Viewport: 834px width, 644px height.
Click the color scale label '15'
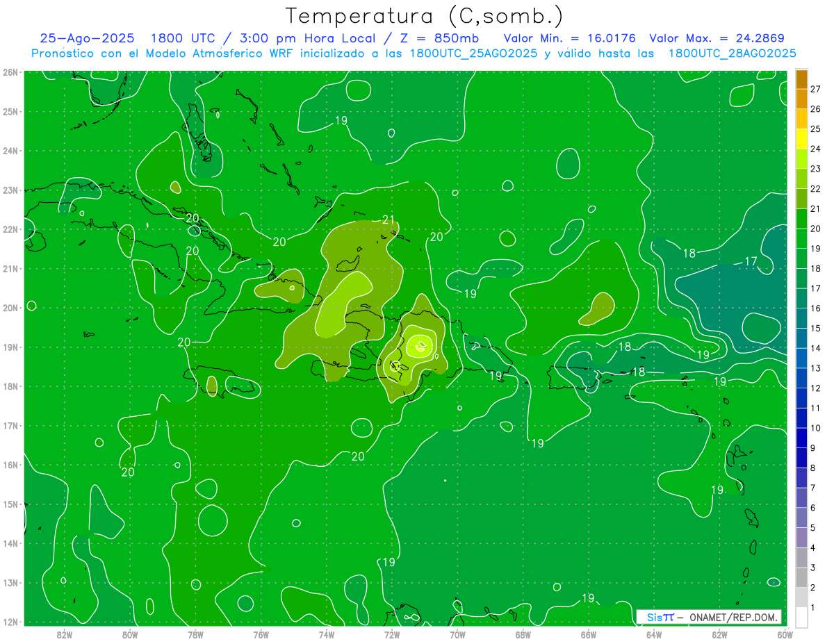816,329
